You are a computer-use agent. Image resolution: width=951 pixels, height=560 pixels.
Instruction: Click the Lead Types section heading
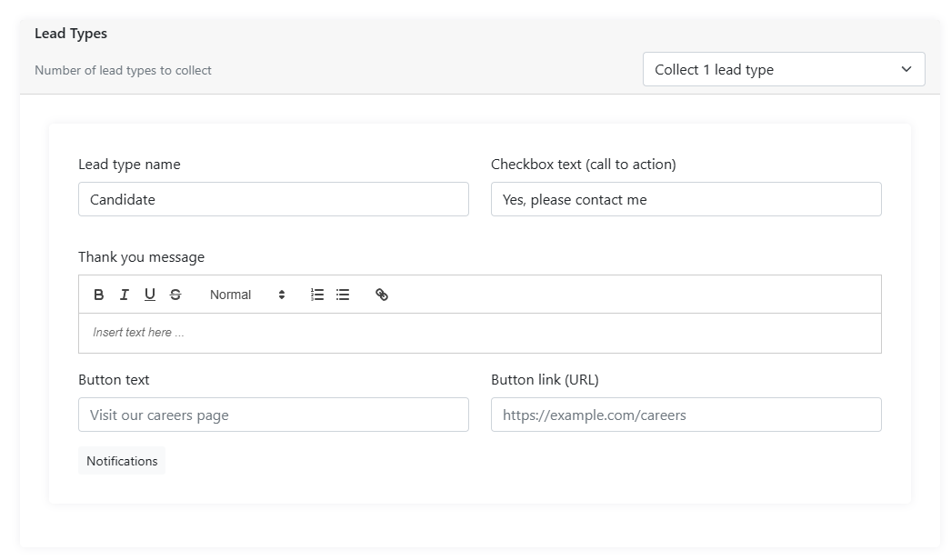click(71, 34)
